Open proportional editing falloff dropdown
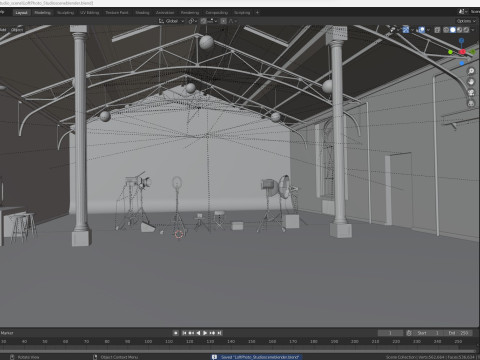The height and width of the screenshot is (360, 480). click(233, 21)
